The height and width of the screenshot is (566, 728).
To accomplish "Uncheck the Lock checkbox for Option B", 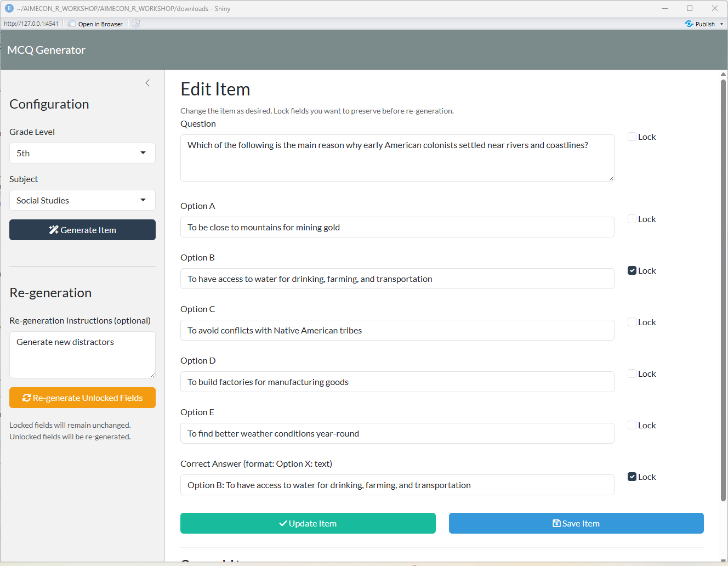I will tap(632, 270).
